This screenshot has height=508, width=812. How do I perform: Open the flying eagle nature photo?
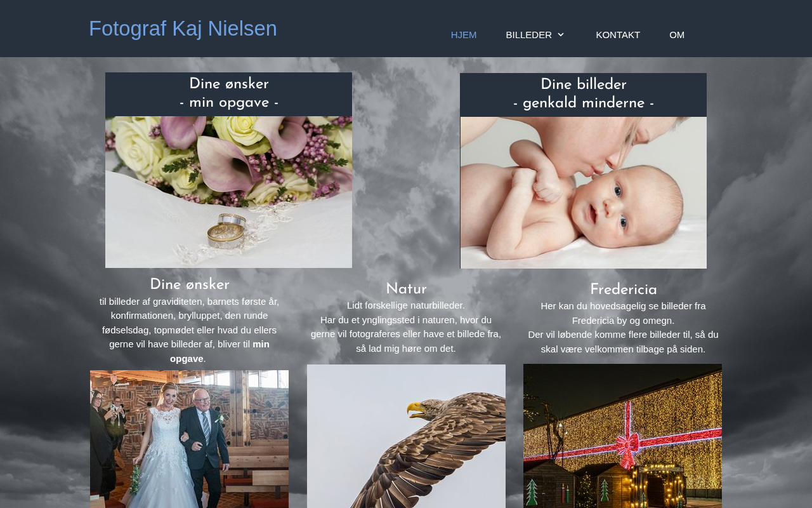[406, 436]
